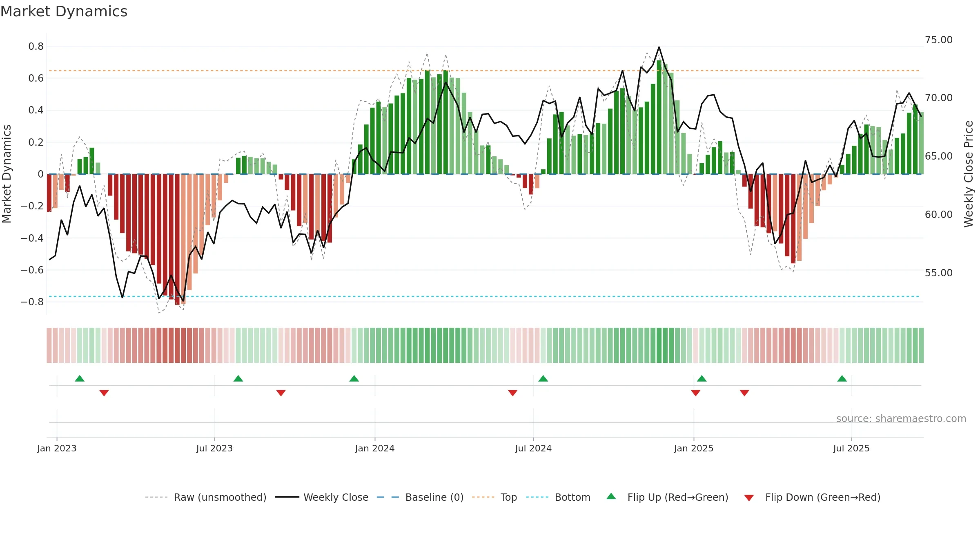This screenshot has height=551, width=980.
Task: Click the red flip-down triangle in June 2024
Action: 513,393
